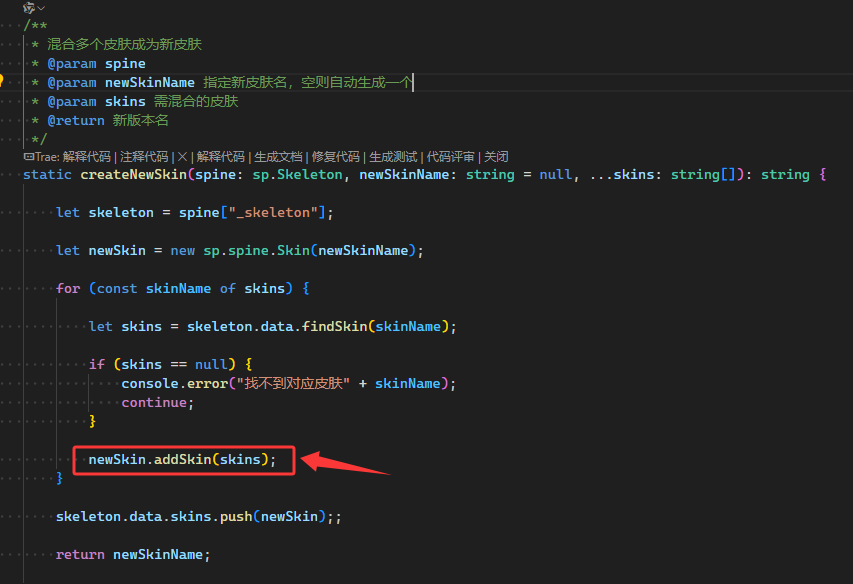This screenshot has width=853, height=584.
Task: Click the "_skeleton" string literal
Action: [x=273, y=213]
